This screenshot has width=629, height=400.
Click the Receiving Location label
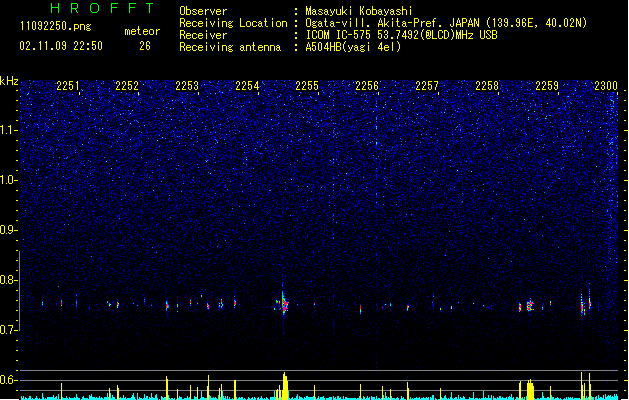point(233,23)
